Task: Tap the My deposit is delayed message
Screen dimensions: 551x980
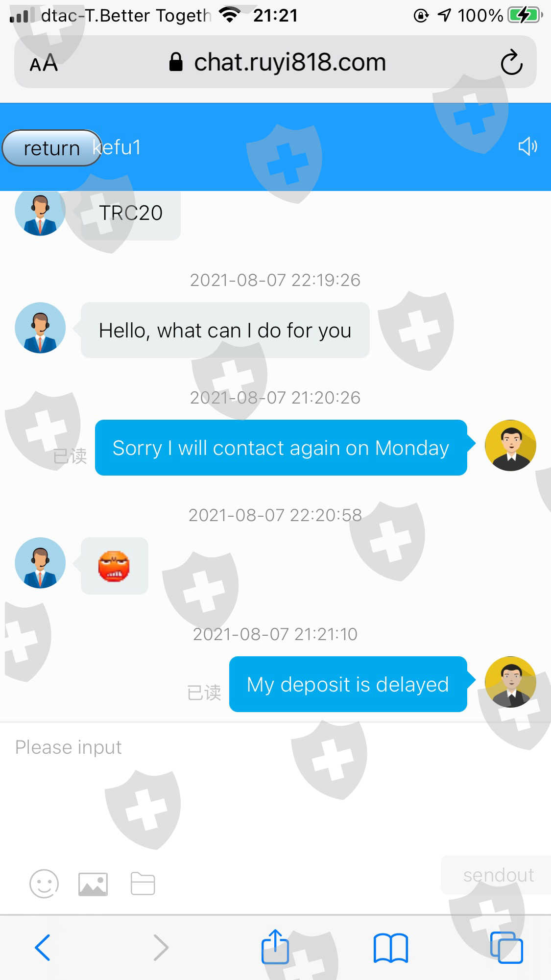Action: coord(348,684)
